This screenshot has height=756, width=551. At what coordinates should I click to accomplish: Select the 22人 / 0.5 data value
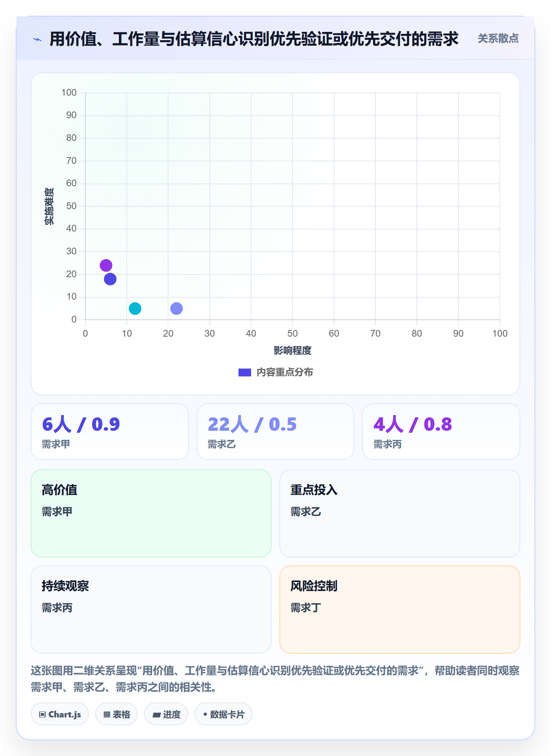252,424
